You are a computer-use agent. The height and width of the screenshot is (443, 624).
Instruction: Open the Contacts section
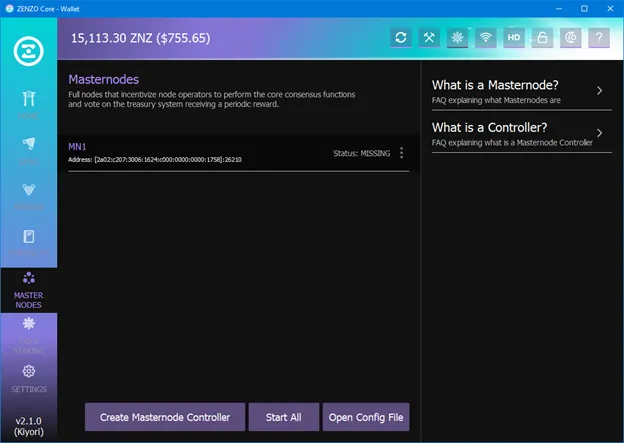pos(29,242)
